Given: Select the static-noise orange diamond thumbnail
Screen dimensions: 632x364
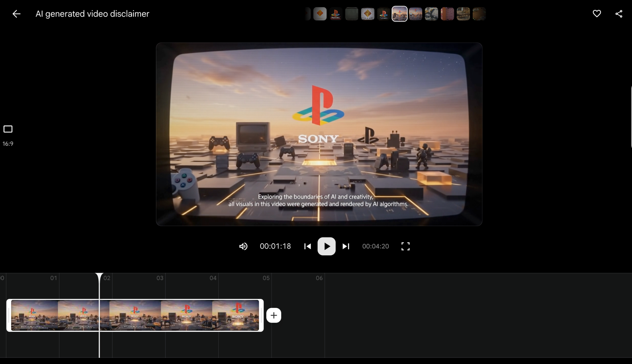Looking at the screenshot, I should point(368,14).
